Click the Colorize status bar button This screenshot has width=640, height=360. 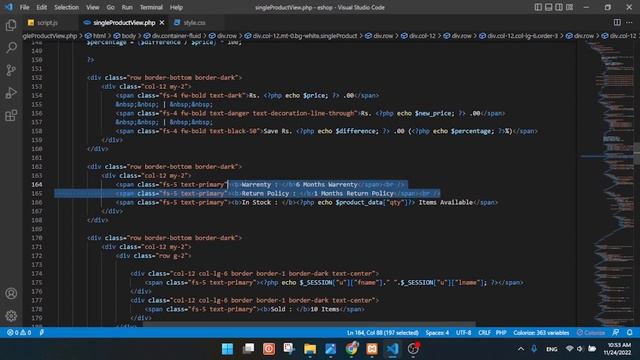(x=591, y=333)
